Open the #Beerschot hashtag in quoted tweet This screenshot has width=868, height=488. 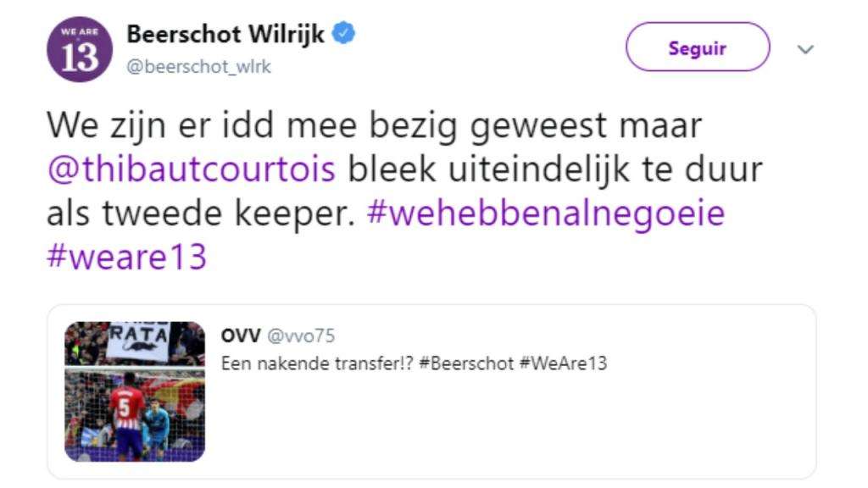tap(467, 363)
